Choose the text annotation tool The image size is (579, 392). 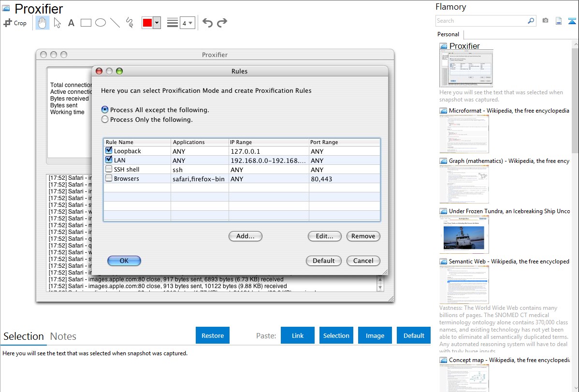(71, 23)
